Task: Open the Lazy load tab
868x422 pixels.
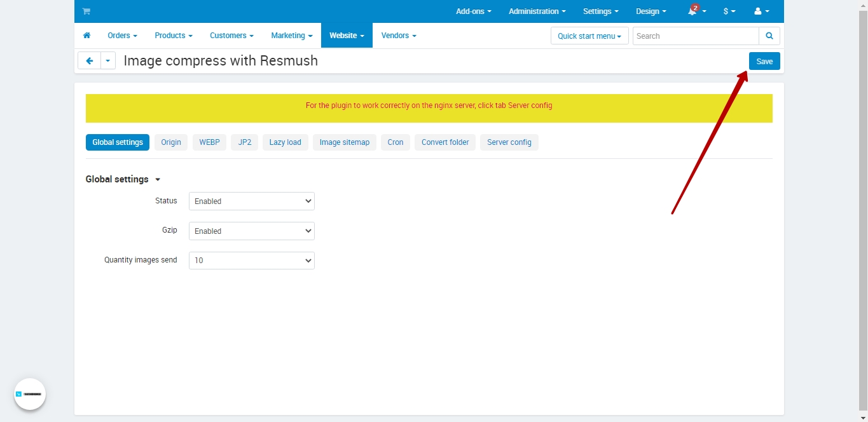Action: pos(286,142)
